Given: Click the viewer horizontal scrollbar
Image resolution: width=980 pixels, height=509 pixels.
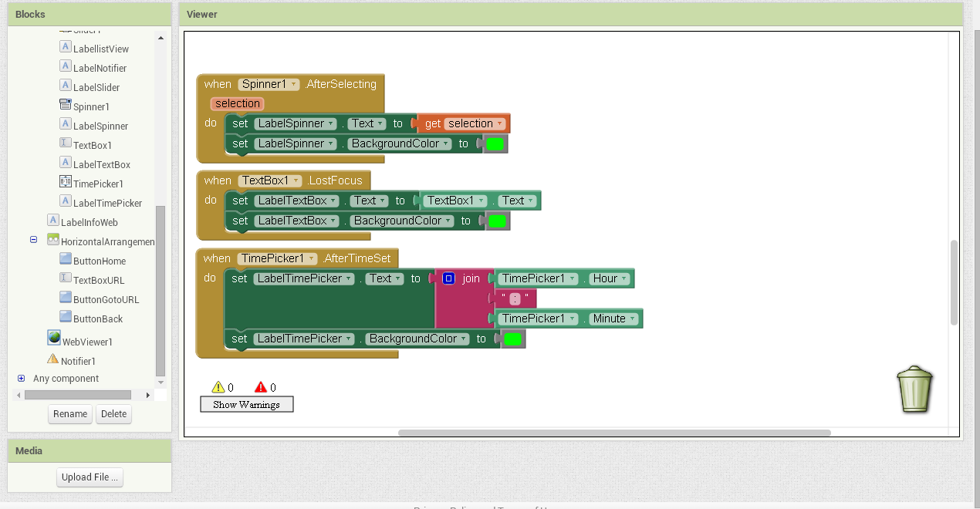Looking at the screenshot, I should click(614, 433).
